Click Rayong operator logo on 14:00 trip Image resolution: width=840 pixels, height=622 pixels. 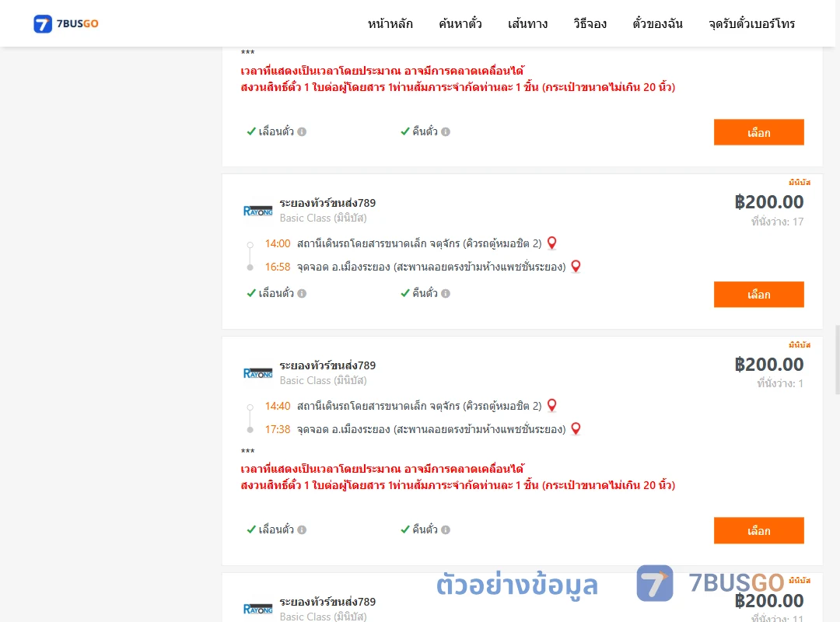coord(257,211)
